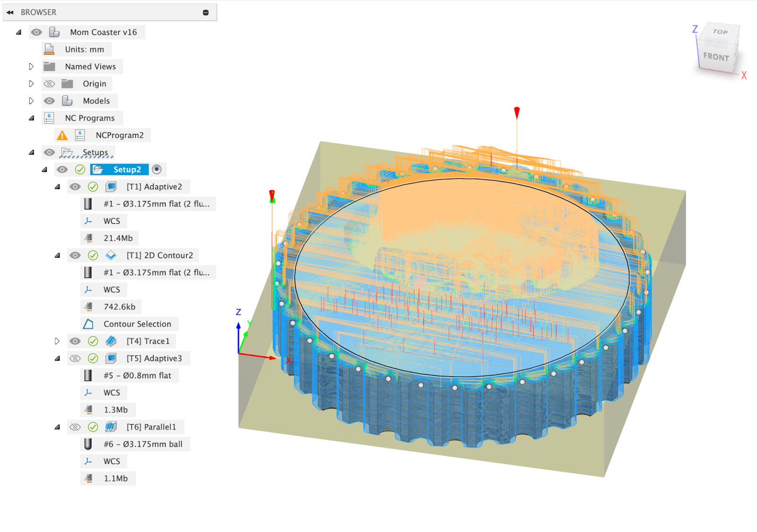Select the Mom Coaster v16 document
This screenshot has height=532, width=757.
pyautogui.click(x=103, y=32)
